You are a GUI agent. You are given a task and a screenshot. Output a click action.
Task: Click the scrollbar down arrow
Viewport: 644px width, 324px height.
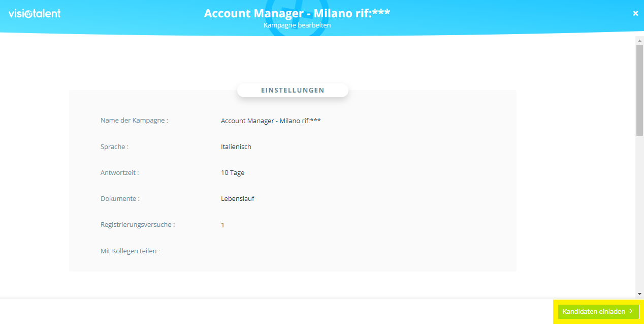[x=639, y=294]
